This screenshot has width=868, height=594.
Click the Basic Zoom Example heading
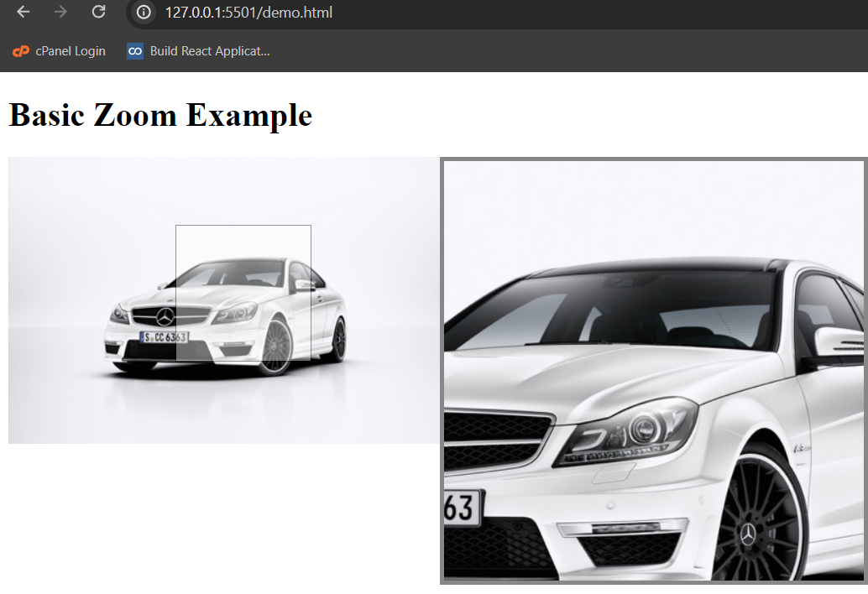[160, 115]
